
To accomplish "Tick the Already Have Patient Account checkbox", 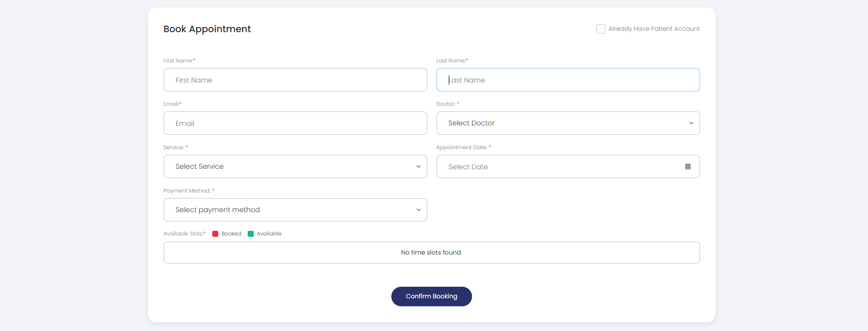I will 601,29.
